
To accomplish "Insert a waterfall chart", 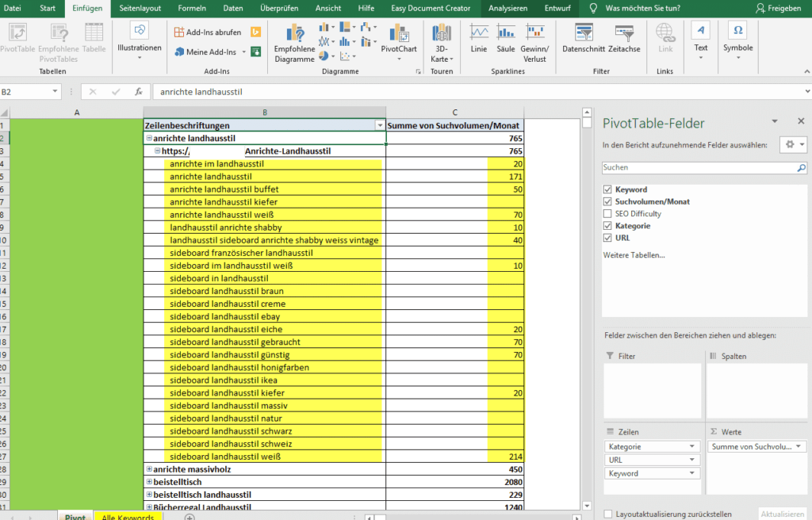I will tap(368, 28).
